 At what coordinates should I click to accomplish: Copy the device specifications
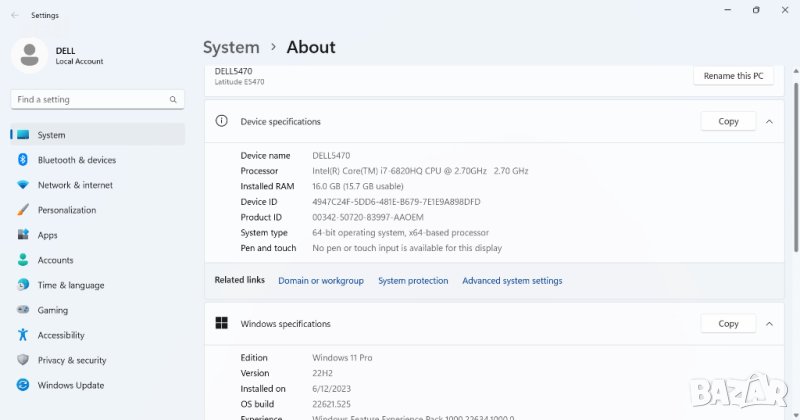click(728, 121)
